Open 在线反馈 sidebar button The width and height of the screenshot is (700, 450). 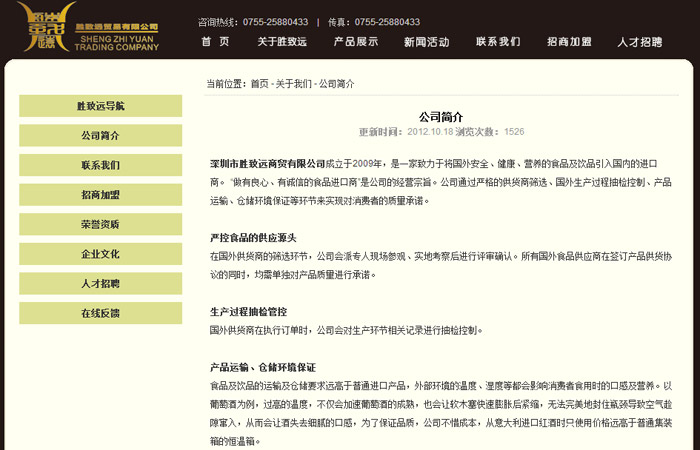(x=100, y=313)
